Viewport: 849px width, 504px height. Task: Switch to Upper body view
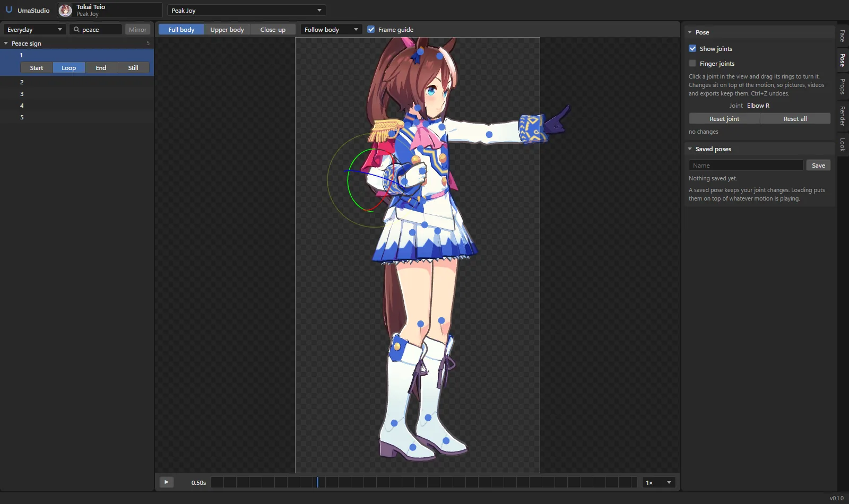pos(227,30)
